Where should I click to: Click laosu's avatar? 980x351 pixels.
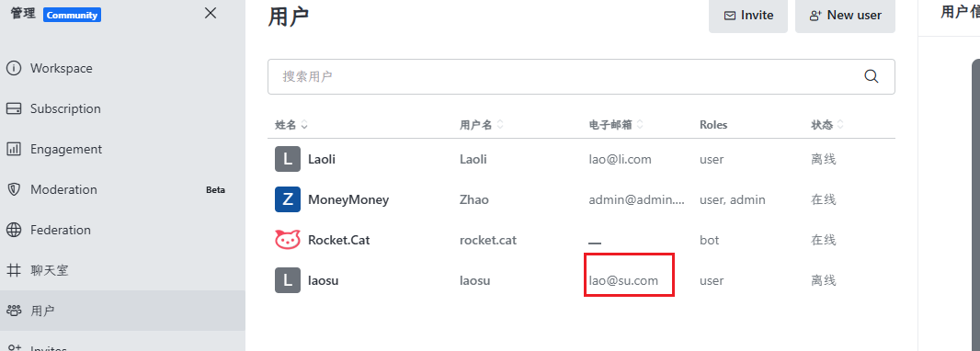(x=288, y=280)
